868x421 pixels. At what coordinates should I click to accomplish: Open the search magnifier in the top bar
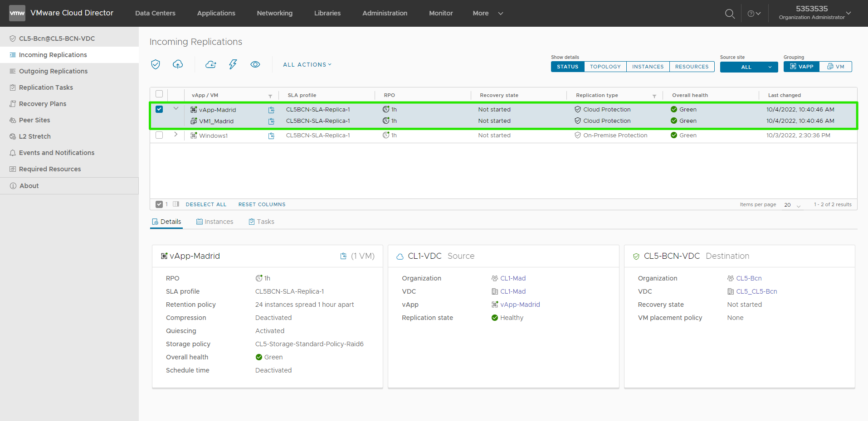730,14
